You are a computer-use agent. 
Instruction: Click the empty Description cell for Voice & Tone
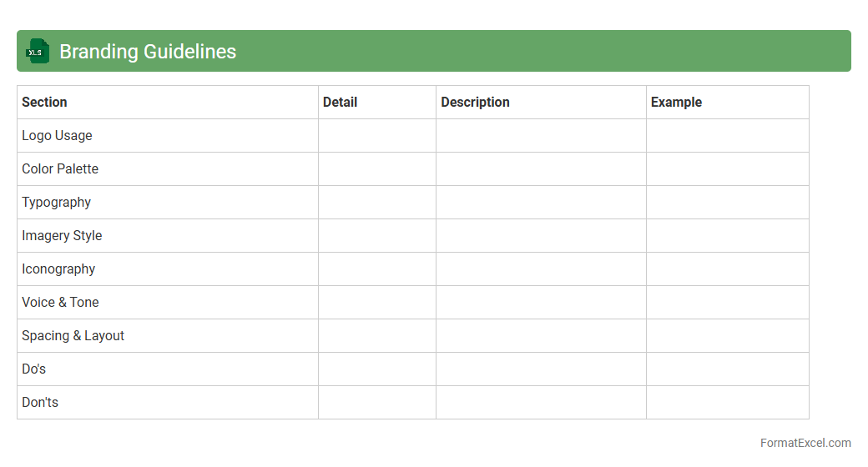tap(541, 303)
